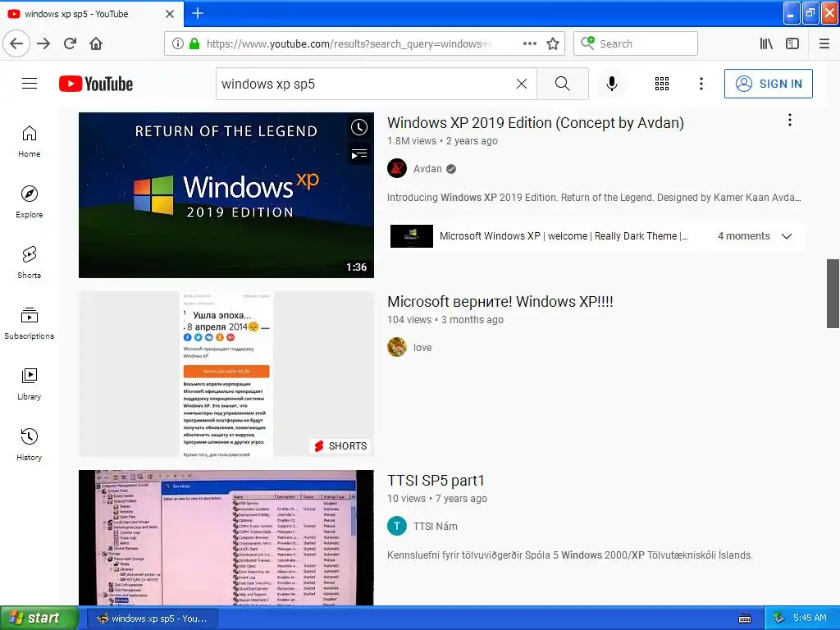Open page actions three-dot menu in address bar
The width and height of the screenshot is (840, 630).
pyautogui.click(x=529, y=43)
